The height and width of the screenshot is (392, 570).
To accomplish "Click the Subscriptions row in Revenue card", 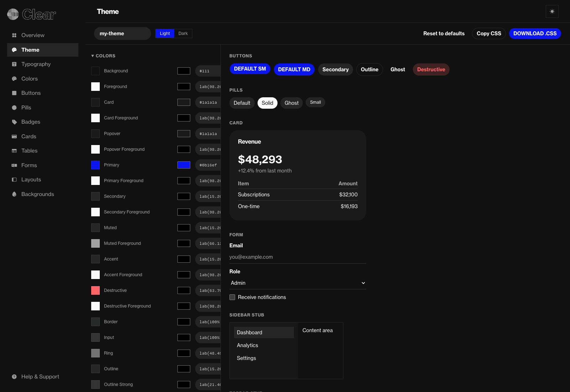I will [298, 195].
